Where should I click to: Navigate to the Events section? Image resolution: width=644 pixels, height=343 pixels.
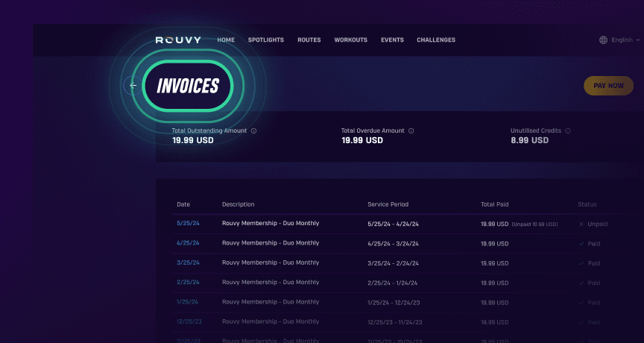pos(392,40)
